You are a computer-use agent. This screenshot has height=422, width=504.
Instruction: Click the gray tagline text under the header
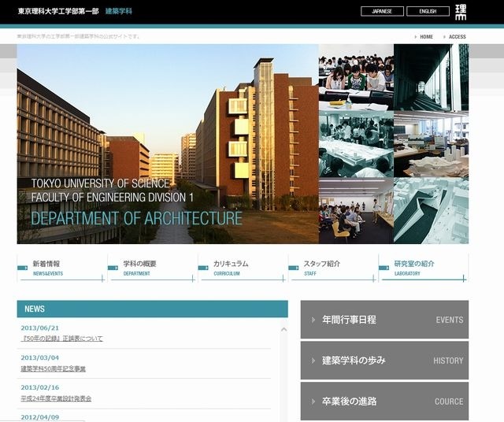(x=78, y=36)
